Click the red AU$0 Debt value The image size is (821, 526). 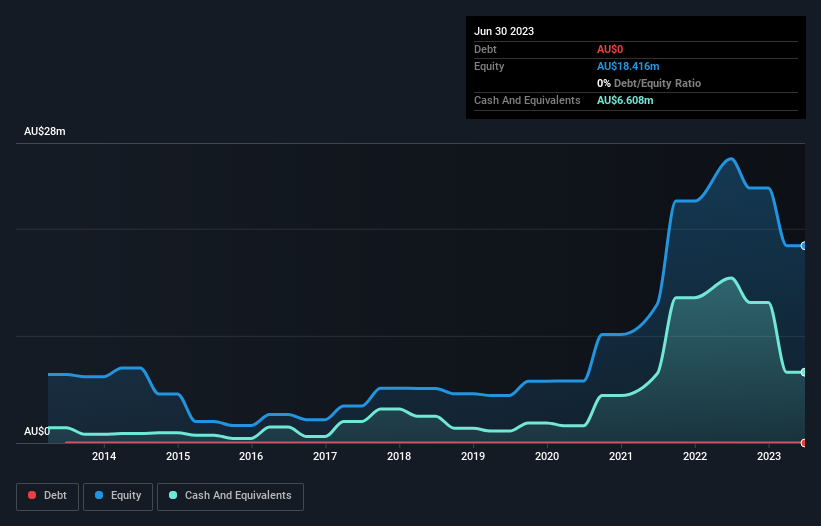pos(610,49)
